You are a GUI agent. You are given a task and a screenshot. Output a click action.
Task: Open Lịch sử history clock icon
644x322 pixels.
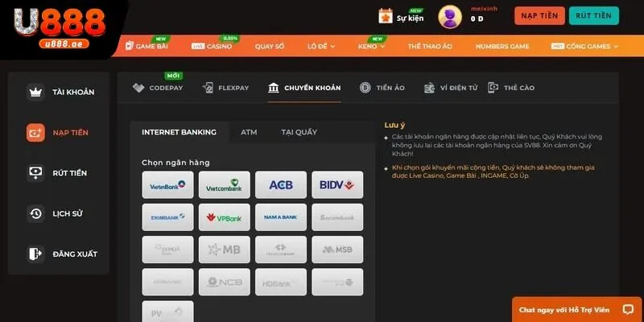[x=35, y=213]
